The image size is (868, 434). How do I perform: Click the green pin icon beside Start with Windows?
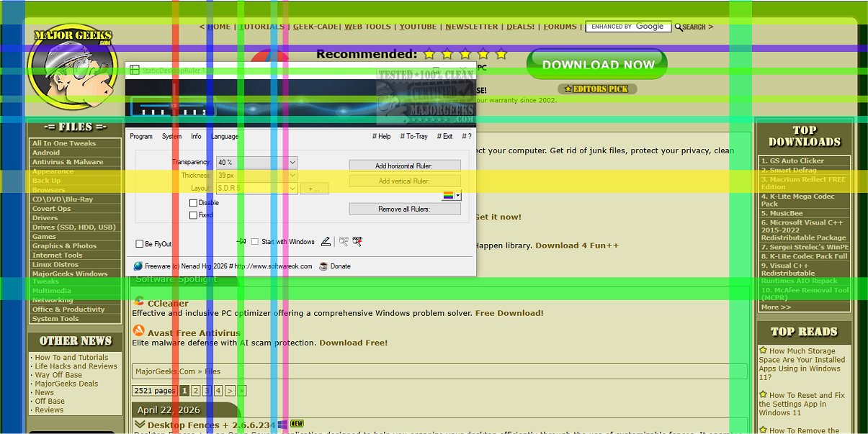pyautogui.click(x=242, y=242)
